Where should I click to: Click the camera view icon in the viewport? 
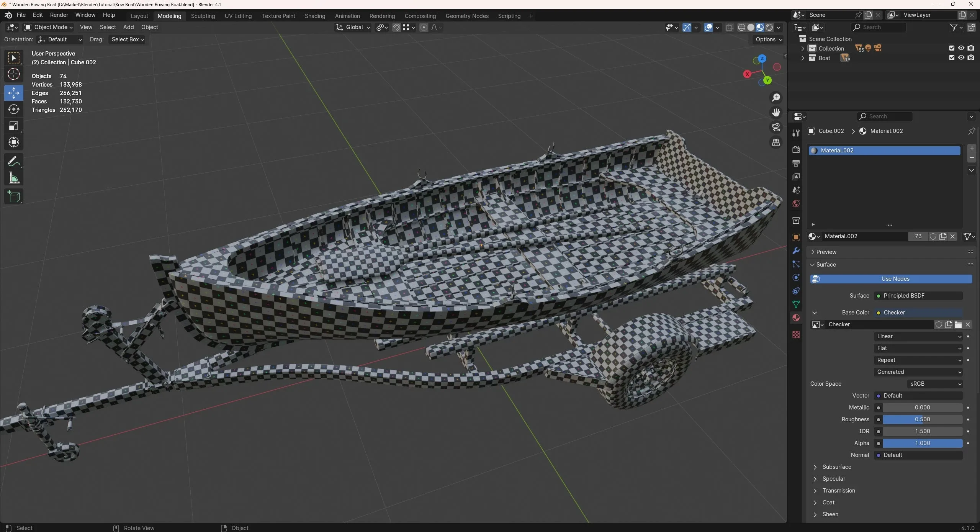[x=776, y=127]
